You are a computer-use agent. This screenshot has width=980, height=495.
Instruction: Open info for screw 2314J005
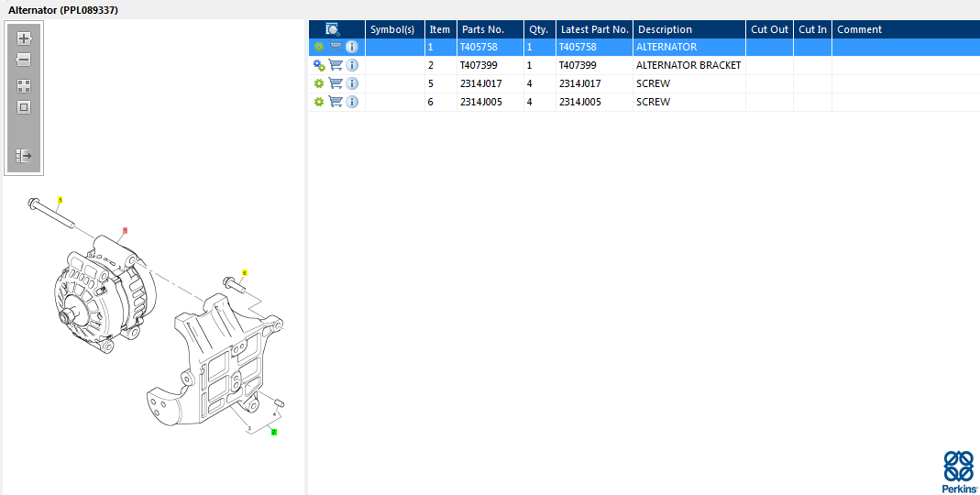click(352, 102)
